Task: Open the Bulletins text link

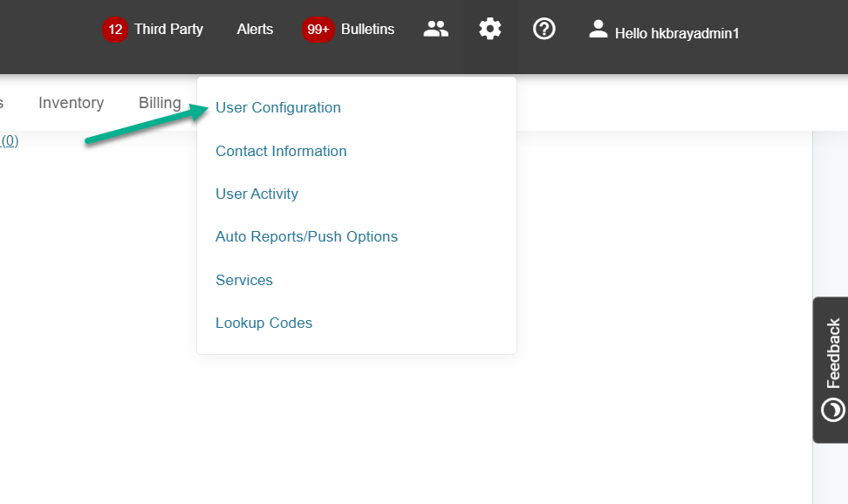Action: pos(367,30)
